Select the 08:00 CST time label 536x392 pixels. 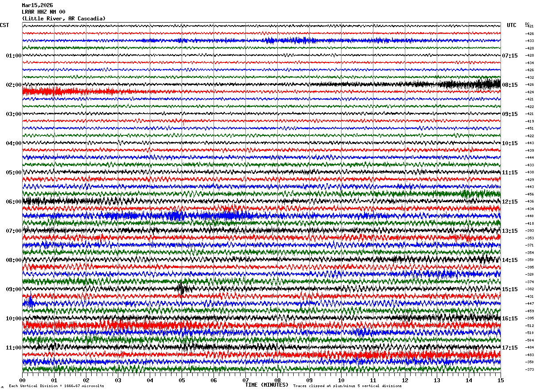[x=13, y=260]
